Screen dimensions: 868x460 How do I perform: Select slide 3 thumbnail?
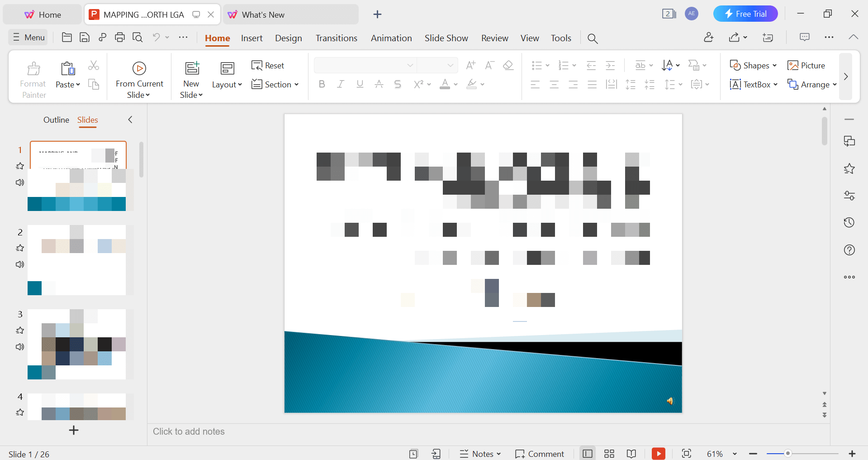[x=77, y=344]
